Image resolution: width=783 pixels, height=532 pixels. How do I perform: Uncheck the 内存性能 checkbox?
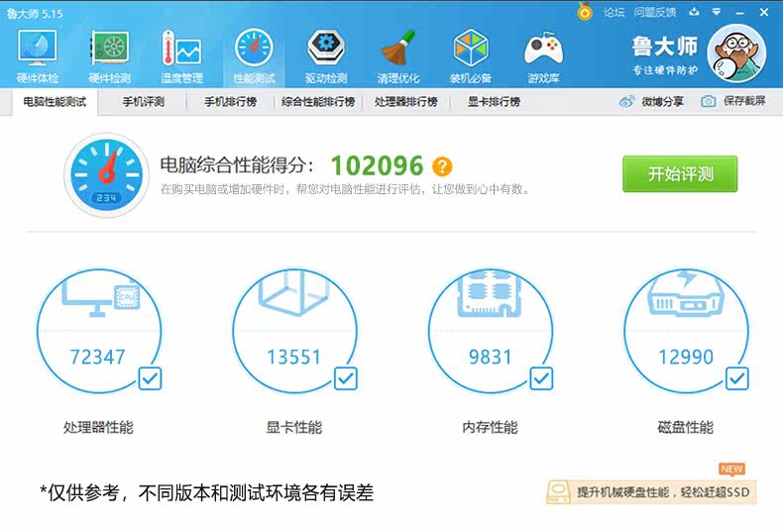click(541, 378)
